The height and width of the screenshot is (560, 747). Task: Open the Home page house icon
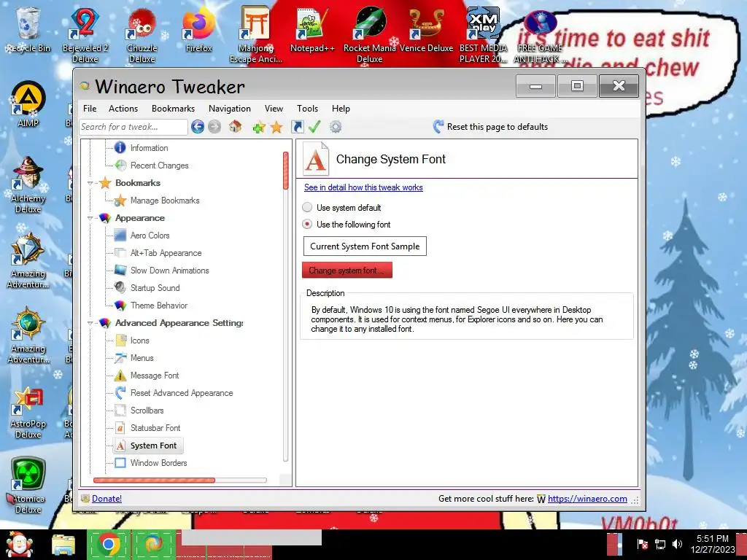pos(236,127)
